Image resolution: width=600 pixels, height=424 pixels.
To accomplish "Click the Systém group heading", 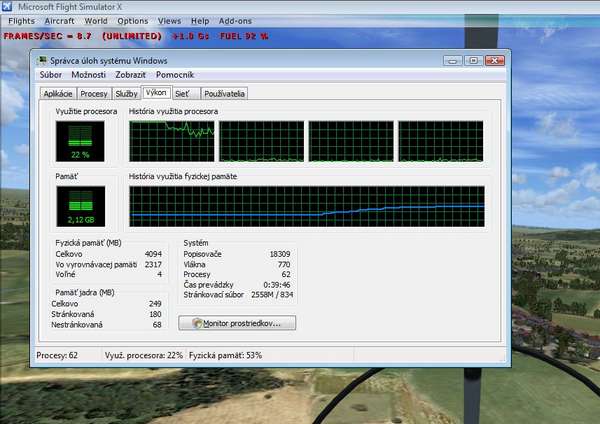I will click(196, 243).
